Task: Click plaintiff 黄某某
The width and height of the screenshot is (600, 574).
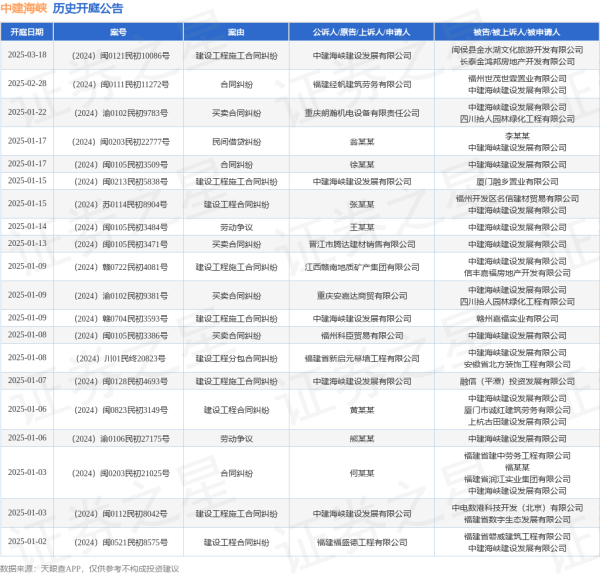Action: point(362,410)
